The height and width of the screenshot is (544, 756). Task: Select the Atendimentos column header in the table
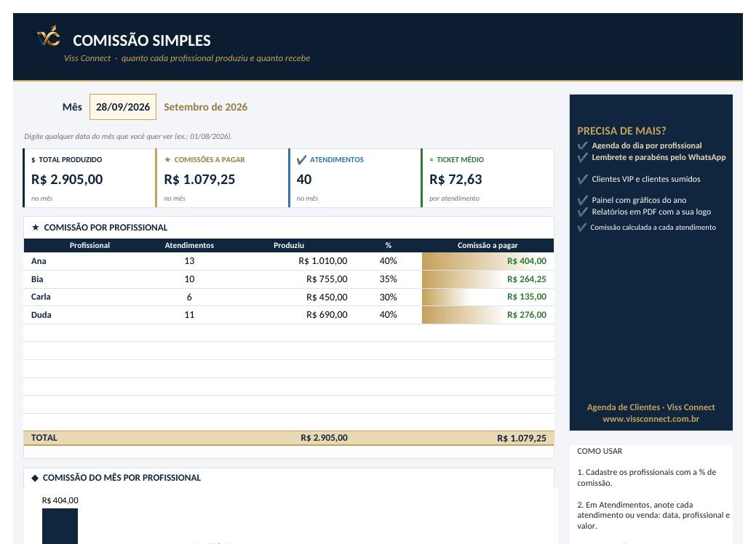[x=189, y=245]
